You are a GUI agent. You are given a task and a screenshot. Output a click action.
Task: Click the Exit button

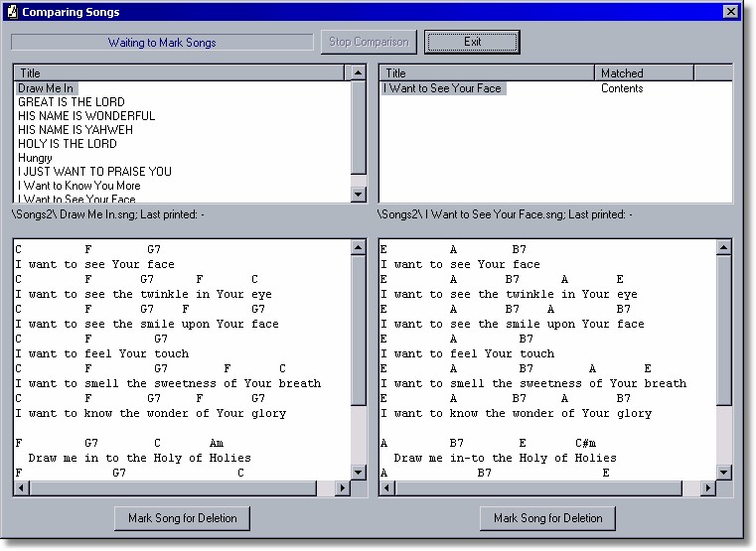472,42
